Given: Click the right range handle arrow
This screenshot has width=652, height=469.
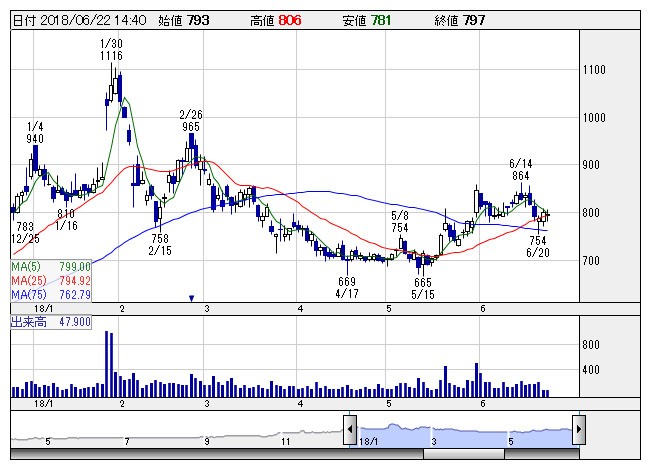Looking at the screenshot, I should coord(579,430).
